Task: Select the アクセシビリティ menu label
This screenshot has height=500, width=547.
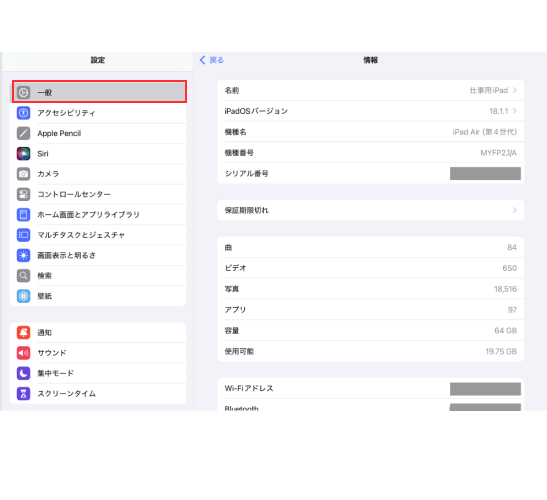Action: [66, 113]
